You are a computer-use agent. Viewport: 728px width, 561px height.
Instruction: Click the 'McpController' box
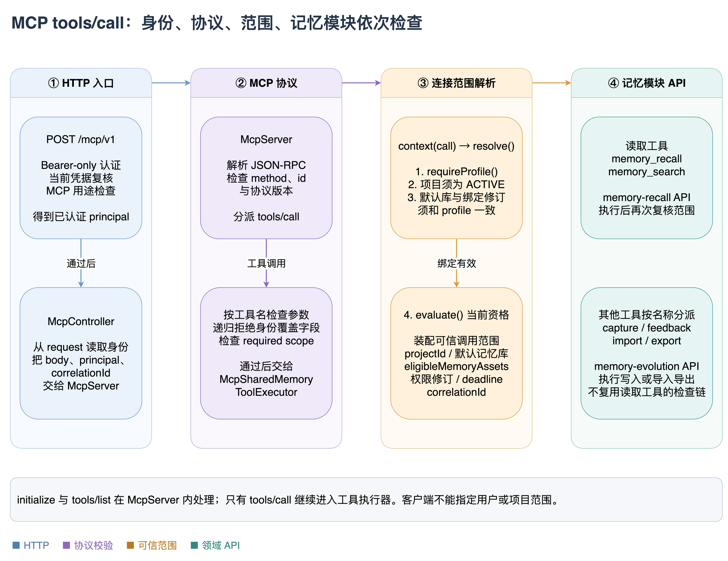81,353
